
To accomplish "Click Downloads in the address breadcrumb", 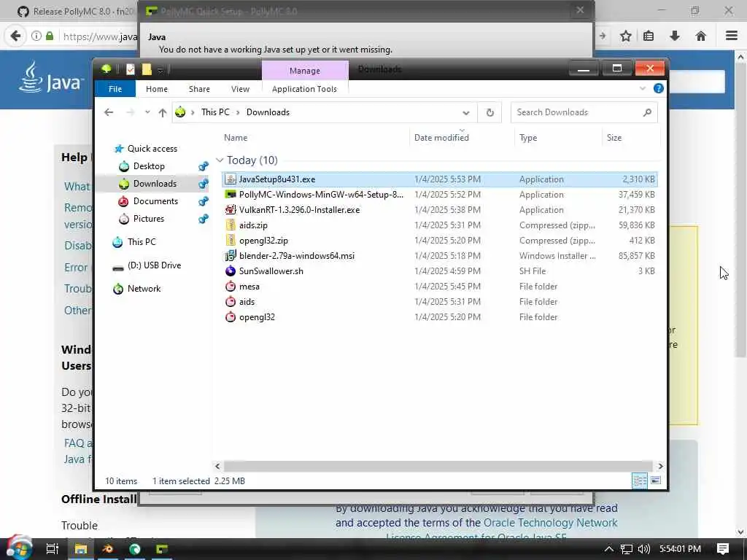I will coord(268,112).
